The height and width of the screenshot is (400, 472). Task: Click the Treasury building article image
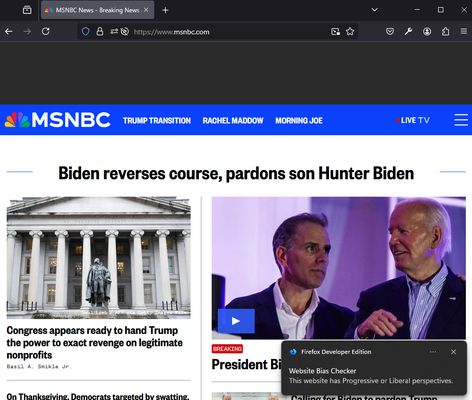(x=98, y=258)
